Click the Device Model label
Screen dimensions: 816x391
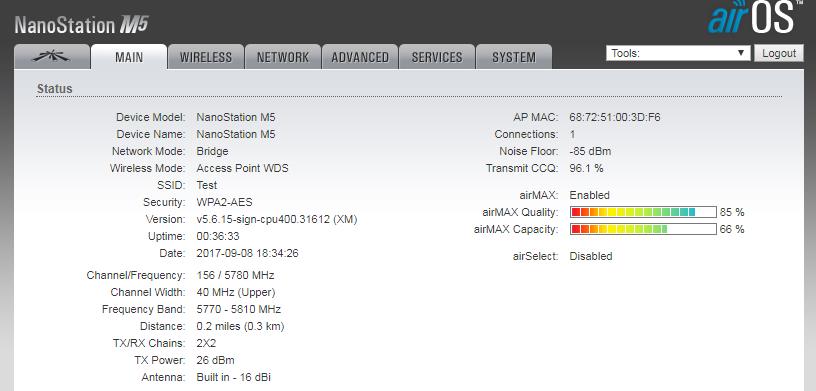(151, 118)
